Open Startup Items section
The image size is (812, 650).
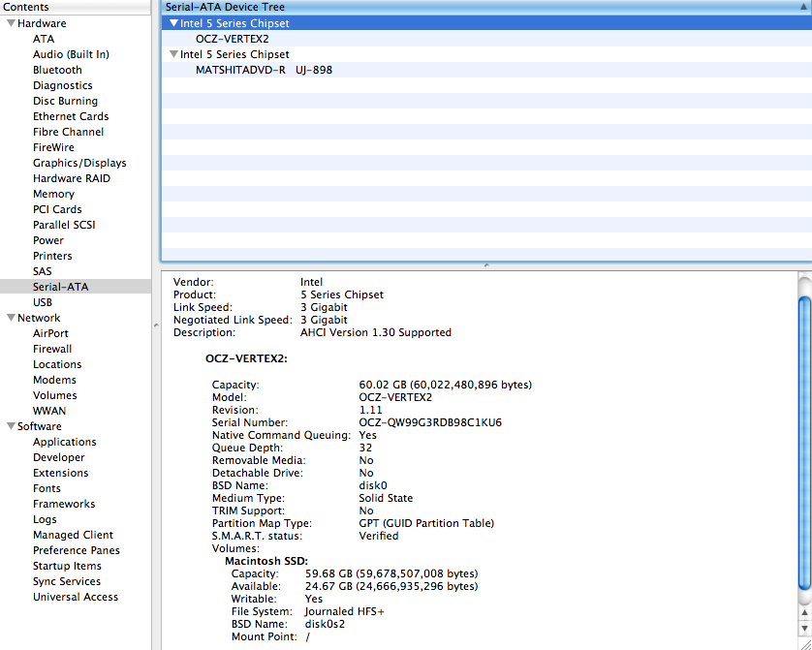tap(67, 566)
